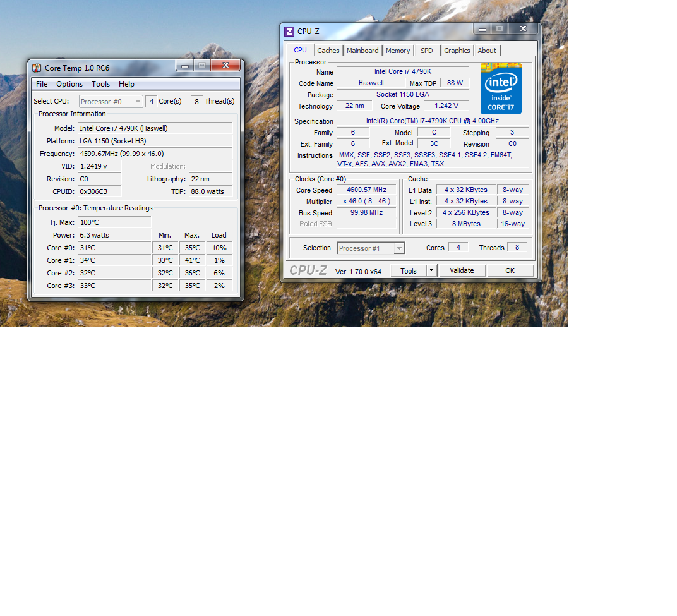This screenshot has width=677, height=616.
Task: Switch to the SPD tab
Action: (x=426, y=51)
